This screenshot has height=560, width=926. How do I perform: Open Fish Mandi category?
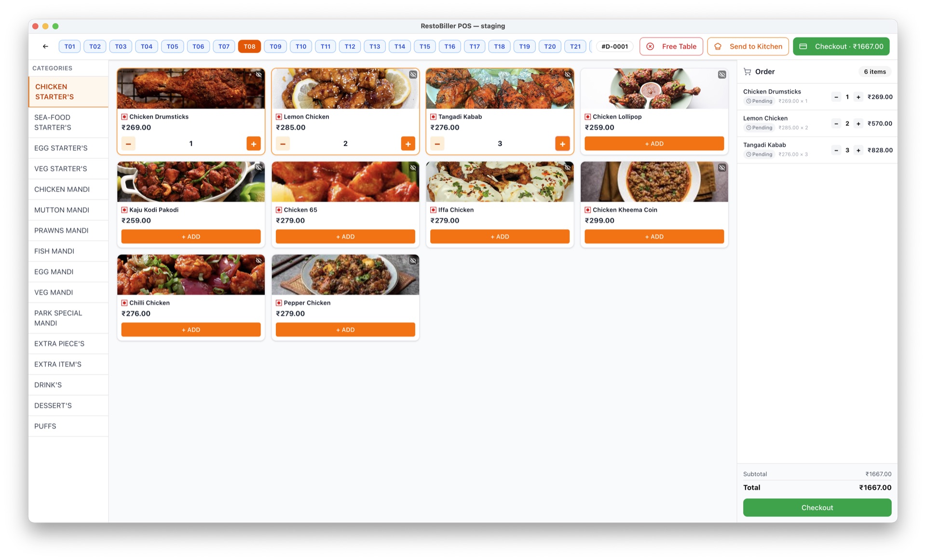coord(68,251)
